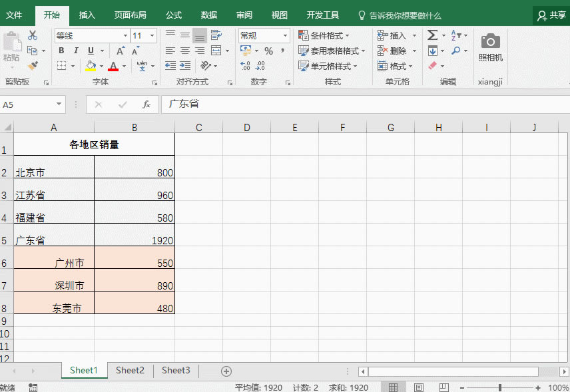Image resolution: width=570 pixels, height=392 pixels.
Task: Add a new sheet with plus icon
Action: pos(226,371)
